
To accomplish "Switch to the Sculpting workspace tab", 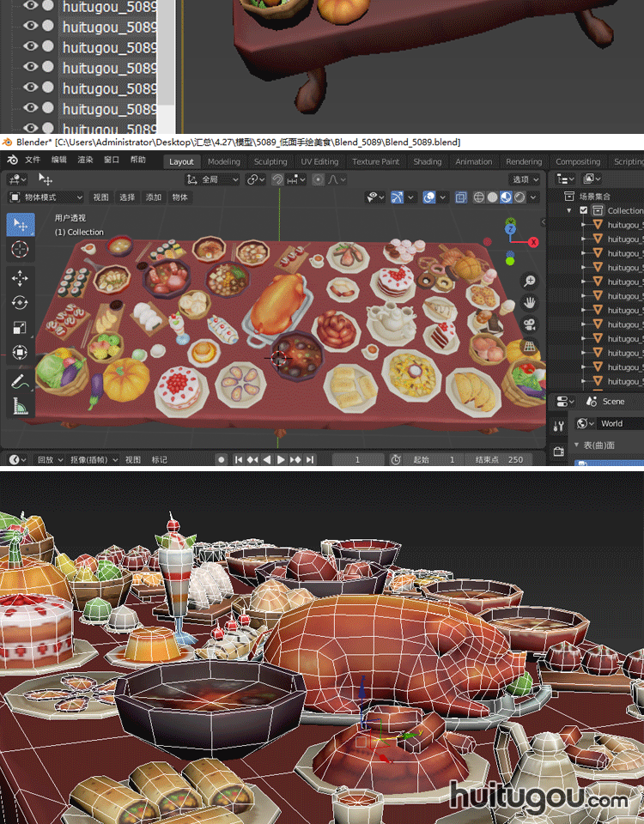I will click(270, 161).
